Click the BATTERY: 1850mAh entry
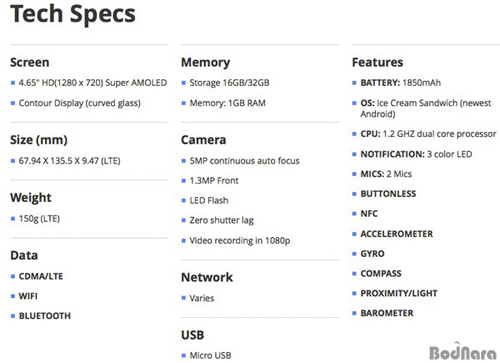 (x=400, y=83)
